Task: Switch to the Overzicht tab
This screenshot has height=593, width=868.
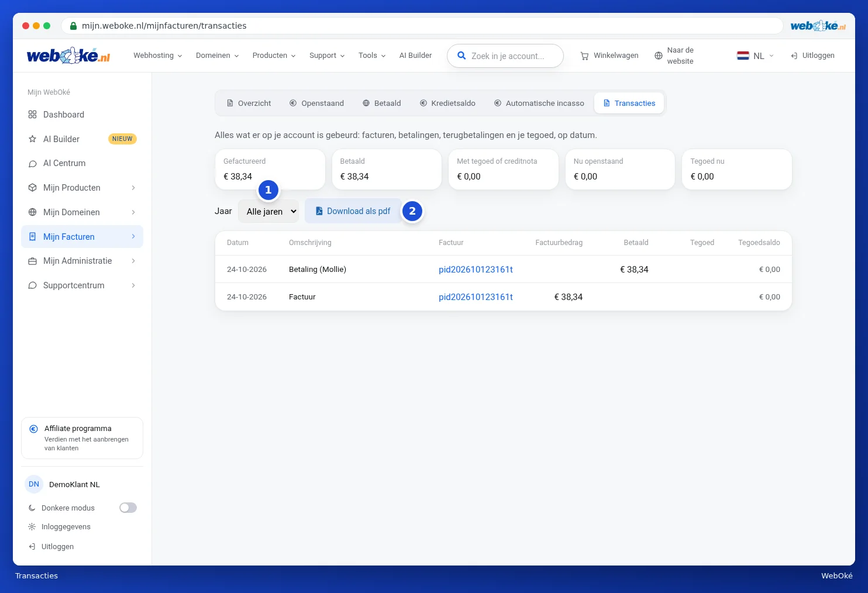Action: [x=249, y=103]
